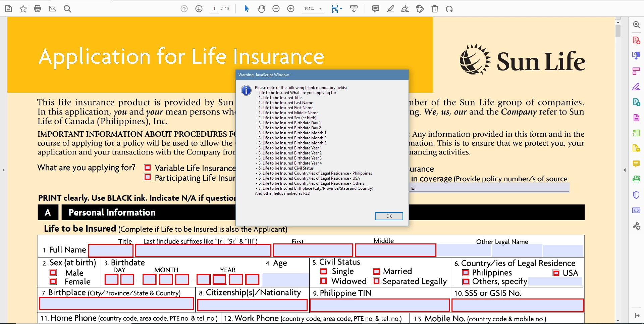Click the Birthplace input field
This screenshot has height=324, width=644.
(116, 304)
